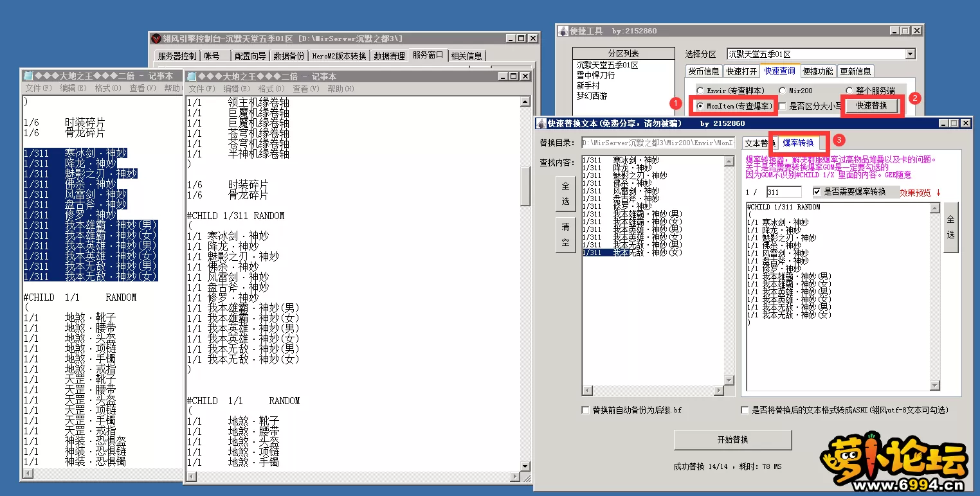Open 编辑(E) menu in rear Notepad window

click(73, 88)
